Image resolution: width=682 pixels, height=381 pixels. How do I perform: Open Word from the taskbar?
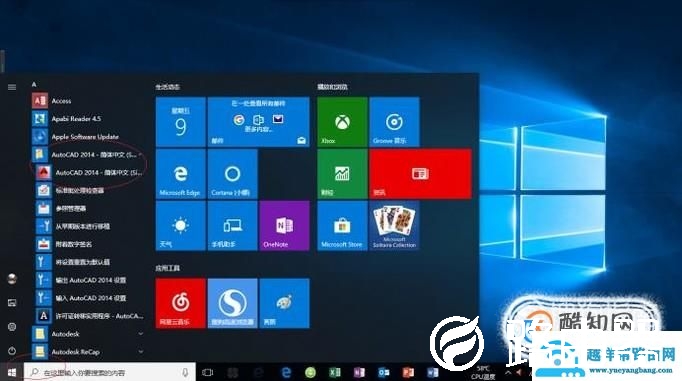click(x=433, y=372)
